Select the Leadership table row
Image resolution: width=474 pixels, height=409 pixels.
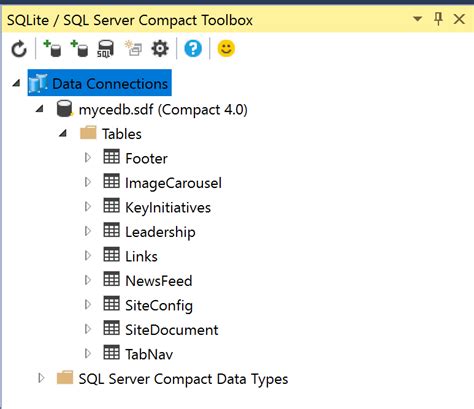[160, 232]
